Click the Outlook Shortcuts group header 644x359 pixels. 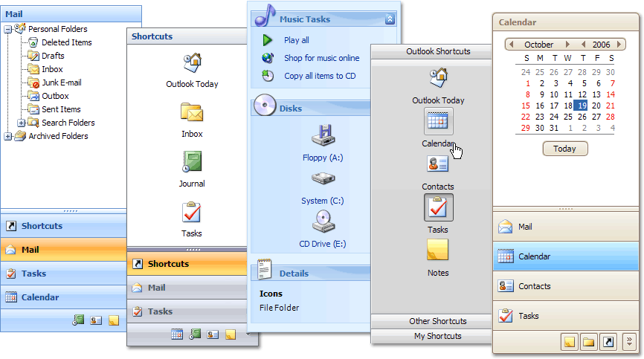click(x=431, y=52)
